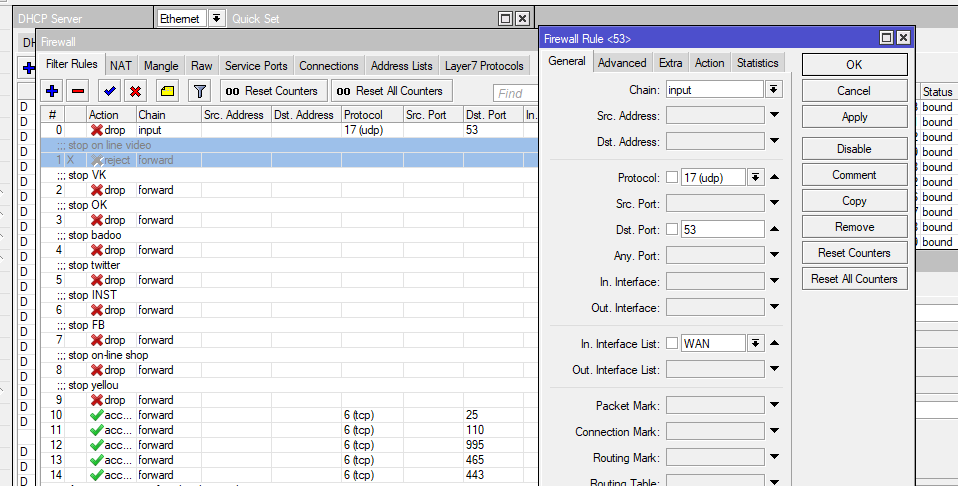Open the Service Ports tab
This screenshot has width=958, height=486.
coord(256,65)
